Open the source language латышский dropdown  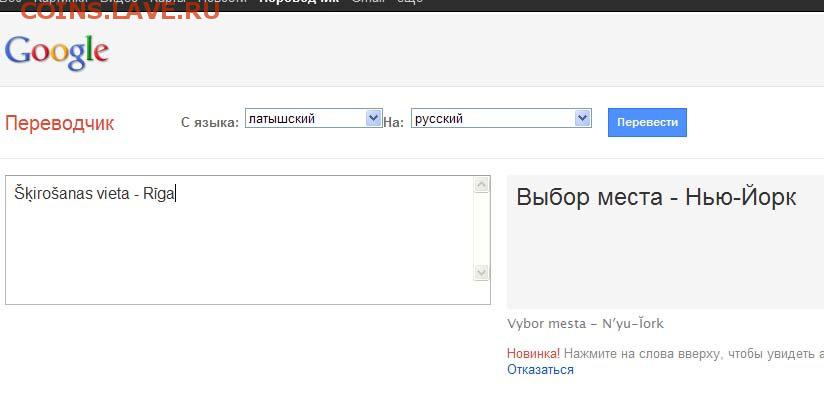[x=314, y=118]
